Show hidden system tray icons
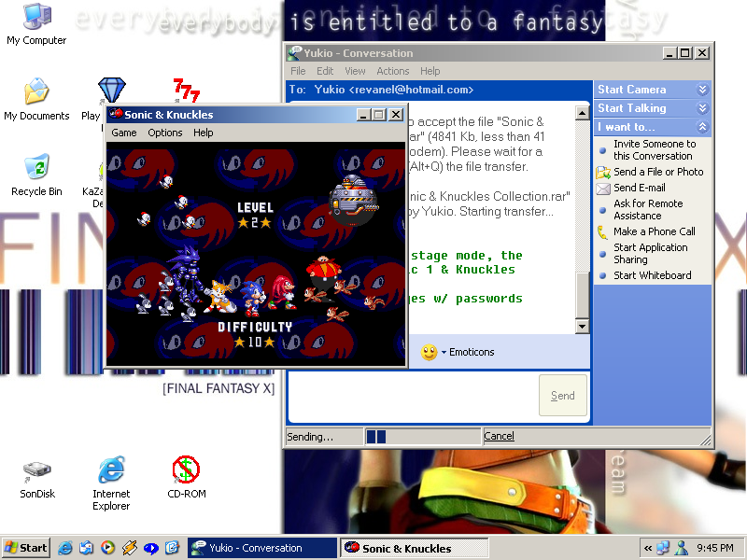The width and height of the screenshot is (747, 560). click(648, 548)
